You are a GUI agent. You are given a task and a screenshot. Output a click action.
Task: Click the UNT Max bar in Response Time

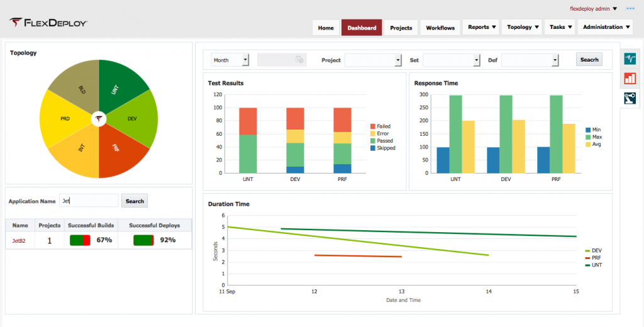coord(455,135)
